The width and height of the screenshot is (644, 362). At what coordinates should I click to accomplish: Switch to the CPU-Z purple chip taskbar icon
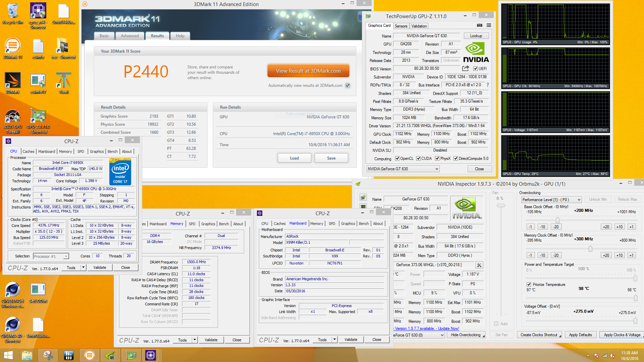click(x=151, y=355)
